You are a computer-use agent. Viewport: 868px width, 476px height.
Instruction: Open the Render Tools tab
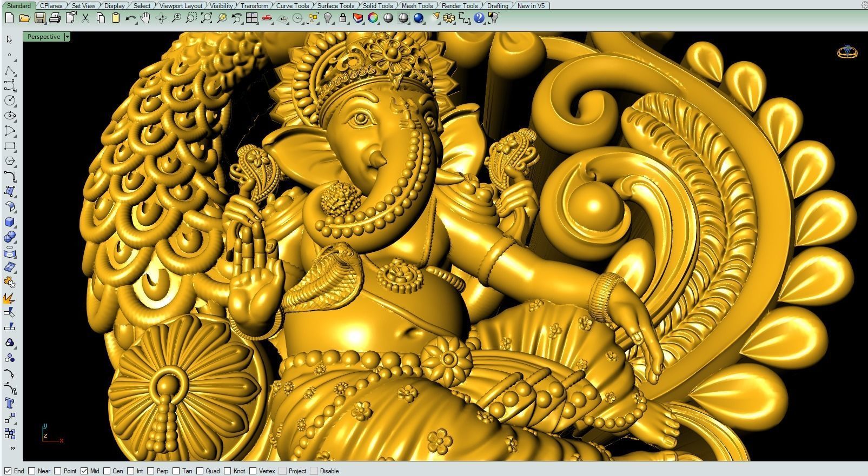[460, 5]
